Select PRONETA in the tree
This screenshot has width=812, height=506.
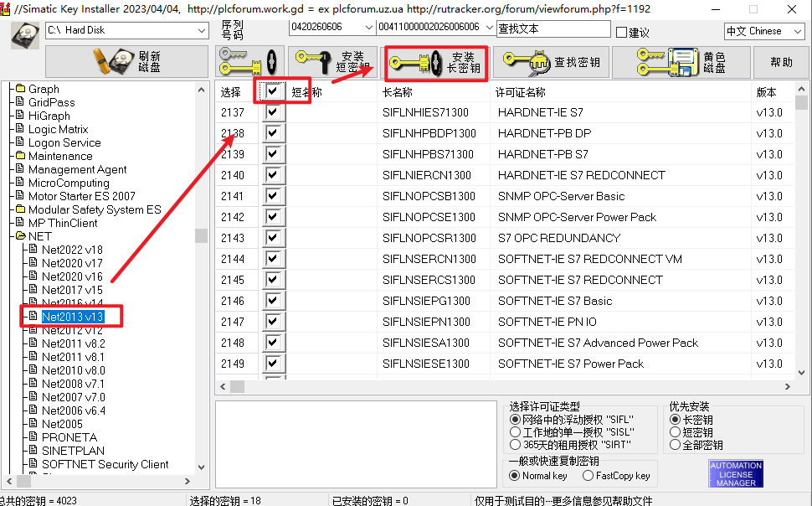pos(69,437)
